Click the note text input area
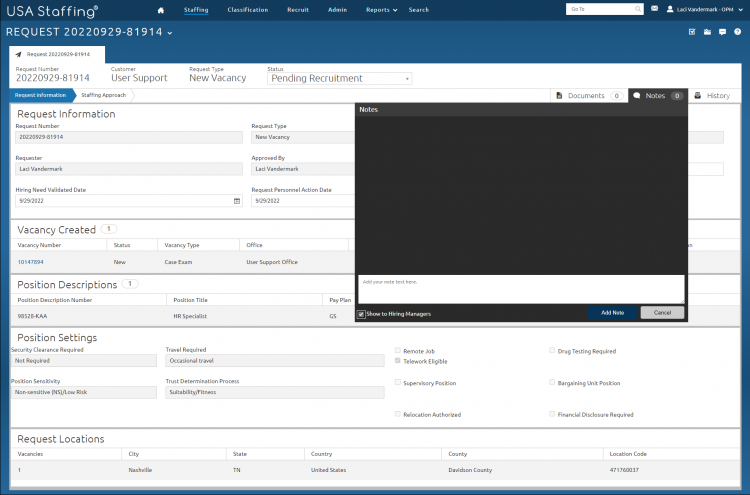 pyautogui.click(x=521, y=289)
